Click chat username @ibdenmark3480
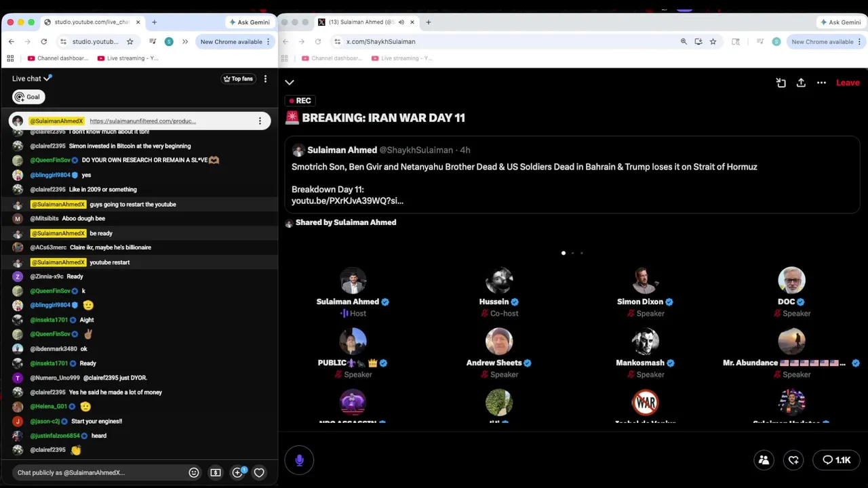 click(54, 348)
